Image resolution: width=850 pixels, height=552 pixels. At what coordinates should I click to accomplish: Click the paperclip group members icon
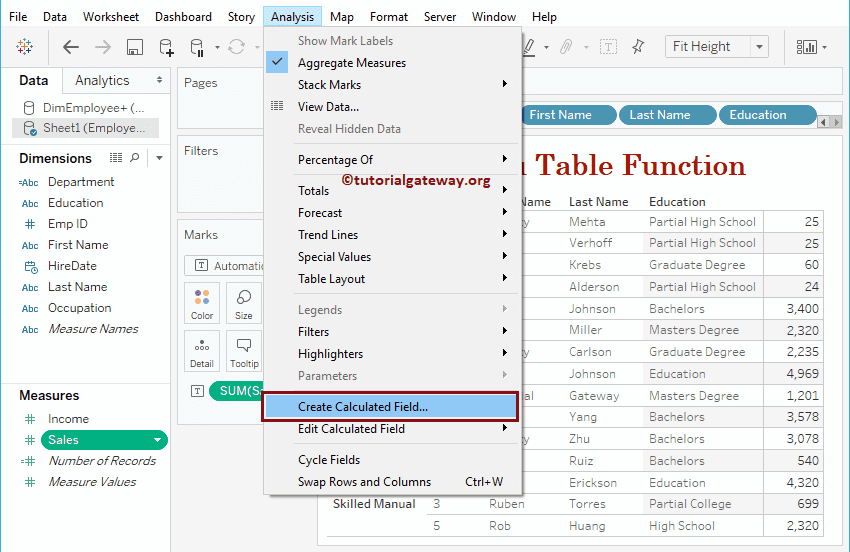[565, 47]
